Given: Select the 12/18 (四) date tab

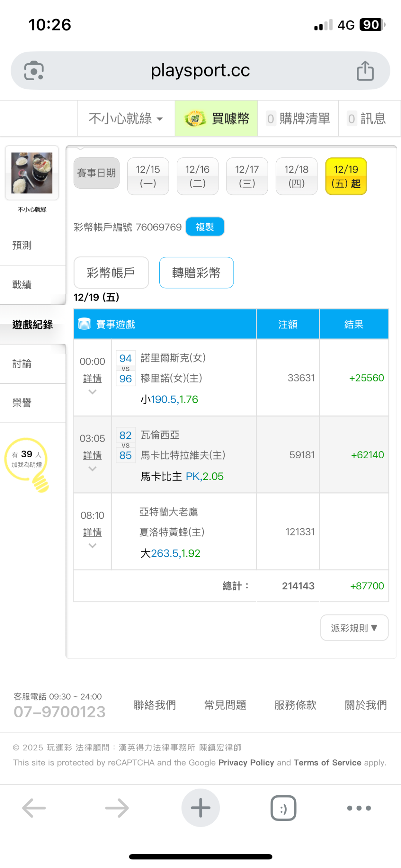Looking at the screenshot, I should click(x=296, y=176).
